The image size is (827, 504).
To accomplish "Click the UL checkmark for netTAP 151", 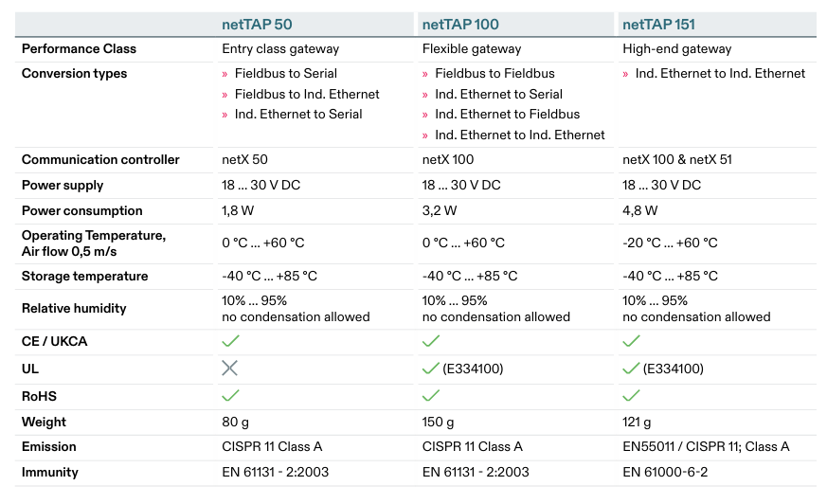I will pos(632,369).
